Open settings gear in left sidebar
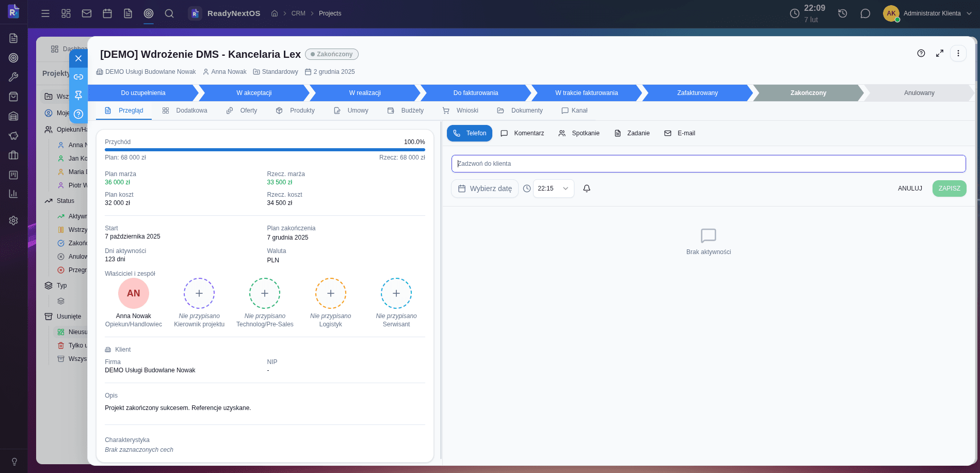980x473 pixels. (x=13, y=220)
